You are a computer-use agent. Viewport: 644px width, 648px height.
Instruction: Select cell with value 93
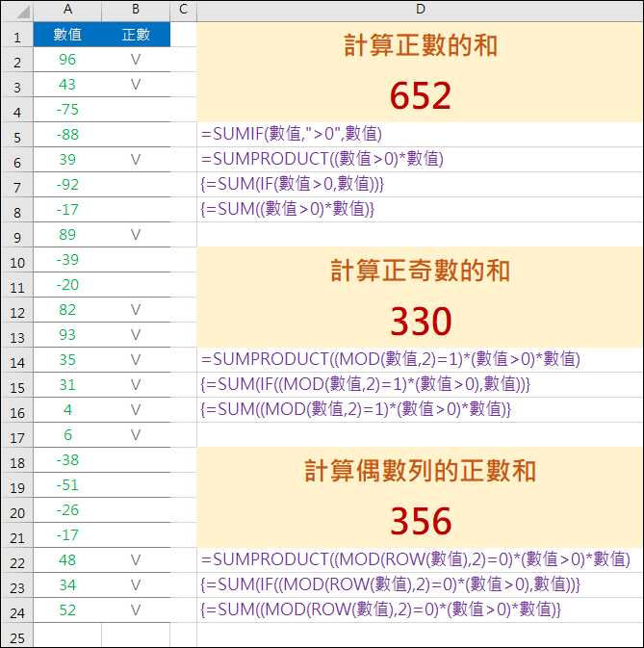tap(67, 335)
